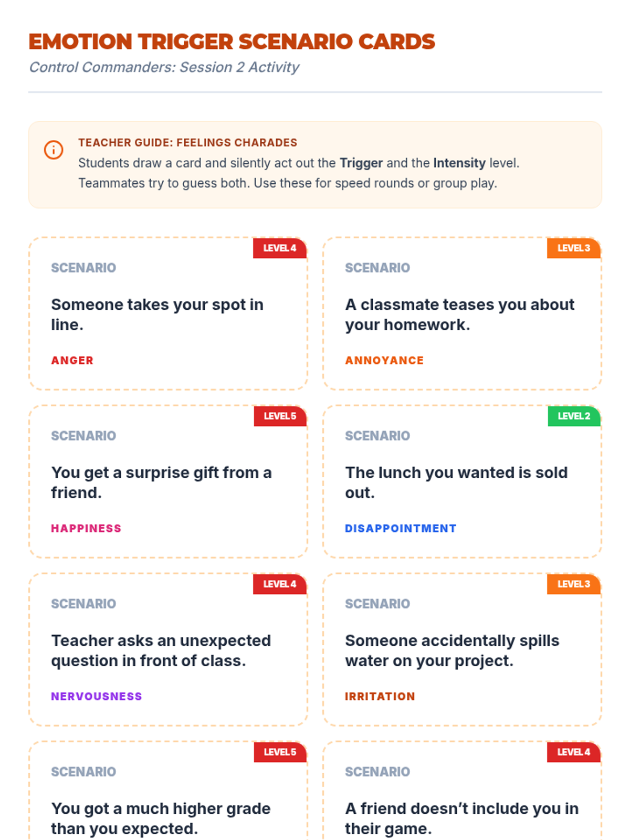Click the Level 5 badge on surprise gift card

pyautogui.click(x=280, y=416)
